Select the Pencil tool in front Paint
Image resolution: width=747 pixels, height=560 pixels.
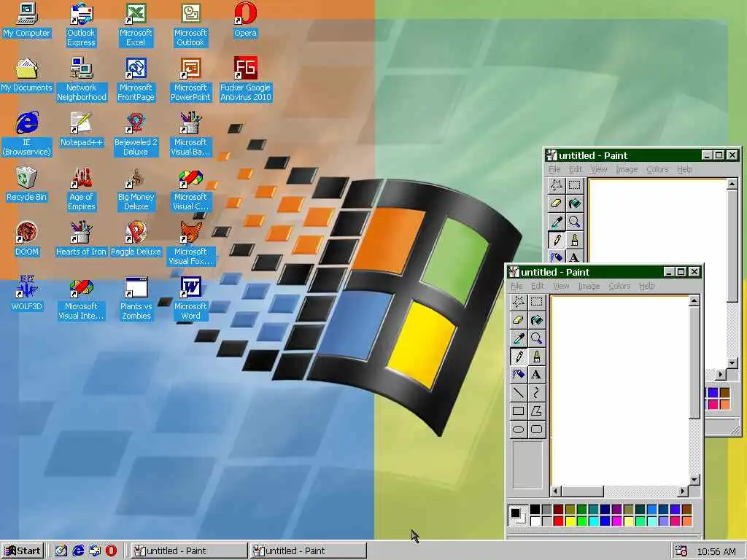point(519,356)
